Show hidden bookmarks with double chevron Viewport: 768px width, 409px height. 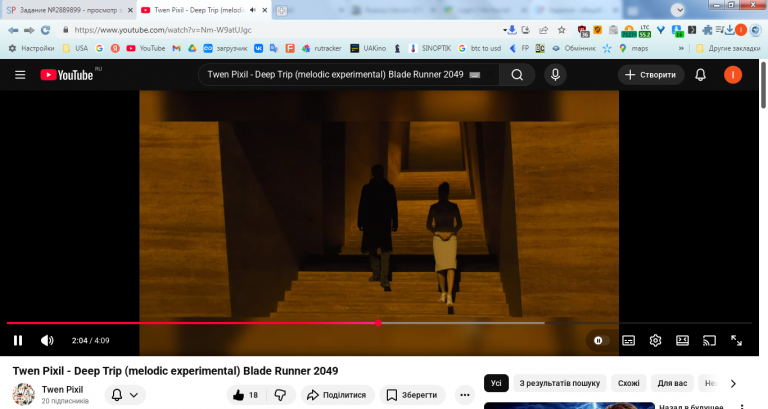coord(681,48)
